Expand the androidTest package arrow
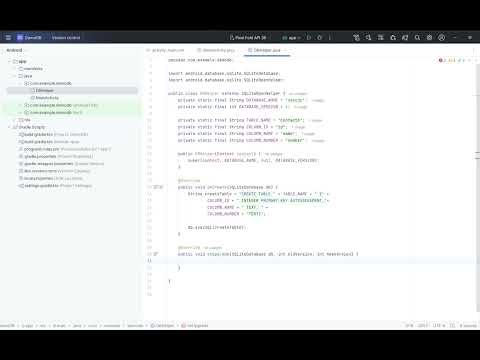480x360 pixels. [x=21, y=105]
